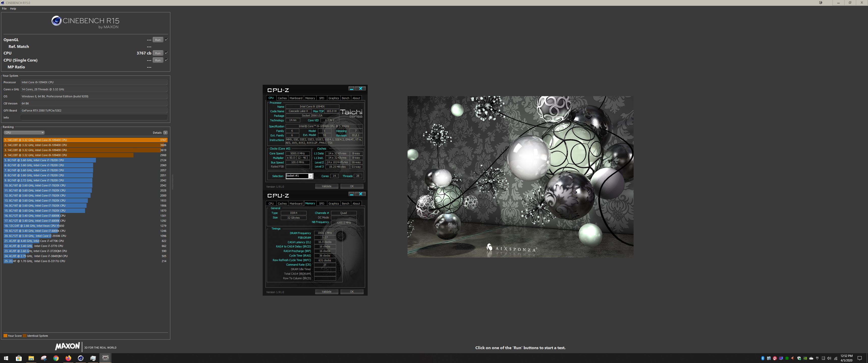This screenshot has height=363, width=868.
Task: Open Firefox from the taskbar
Action: [68, 358]
